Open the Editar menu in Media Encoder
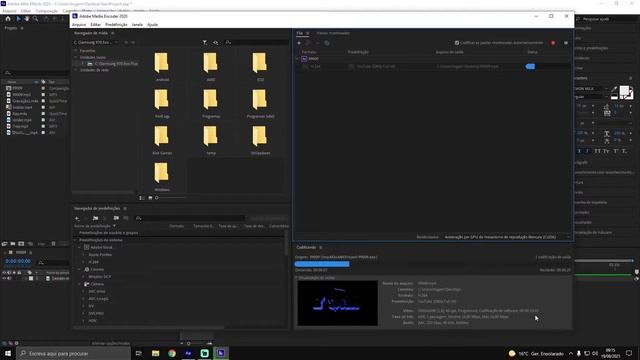 [x=96, y=24]
